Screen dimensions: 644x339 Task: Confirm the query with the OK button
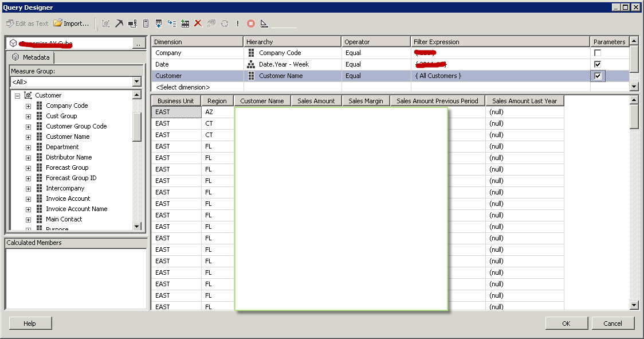point(566,323)
